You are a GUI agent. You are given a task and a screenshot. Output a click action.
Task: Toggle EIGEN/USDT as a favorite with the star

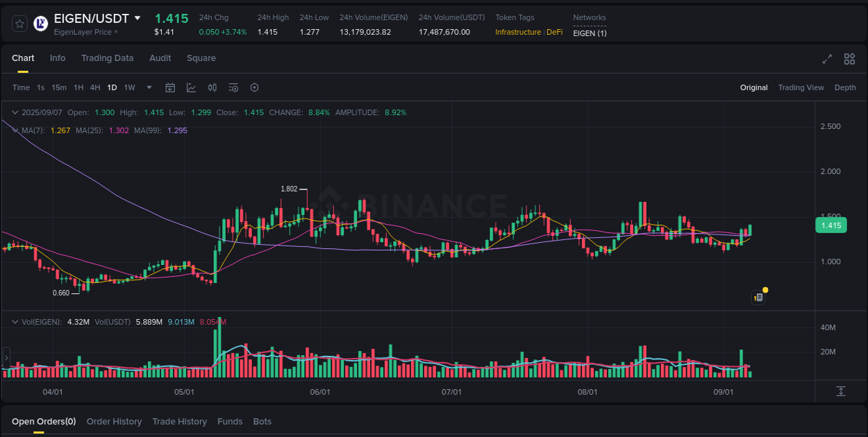tap(19, 23)
